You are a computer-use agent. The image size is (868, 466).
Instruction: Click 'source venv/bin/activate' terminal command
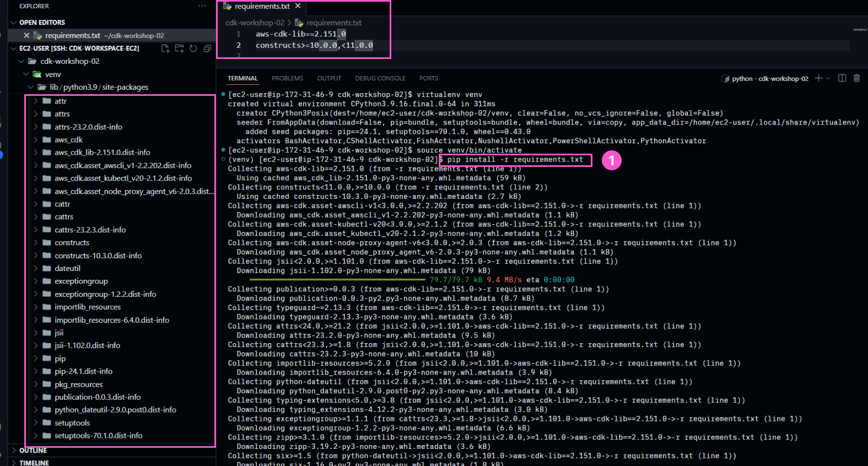(469, 150)
